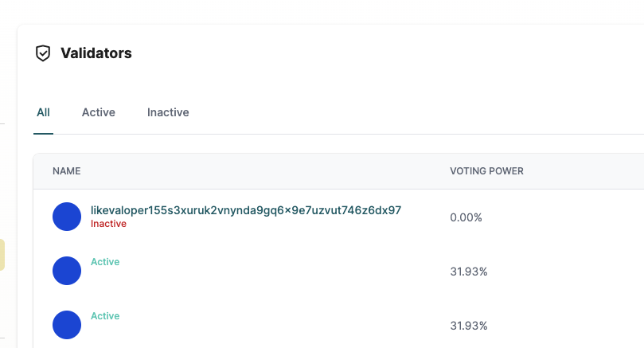Click the Active status in third row
Viewport: 644px width, 348px height.
[x=105, y=316]
